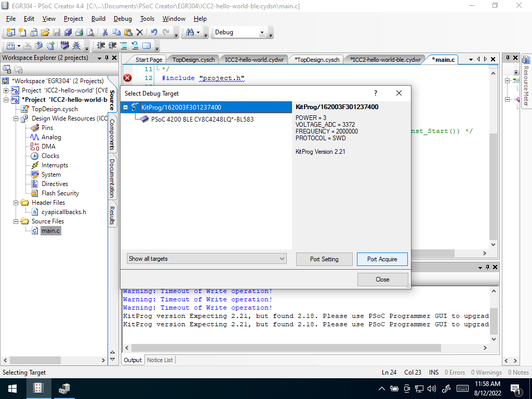Click the red error marker on line 12
Image resolution: width=532 pixels, height=399 pixels.
[x=128, y=78]
